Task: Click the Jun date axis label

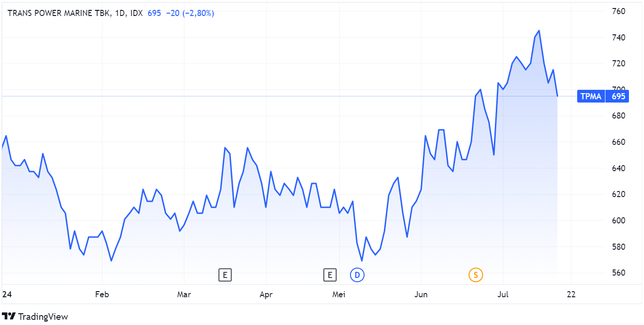Action: click(x=421, y=295)
